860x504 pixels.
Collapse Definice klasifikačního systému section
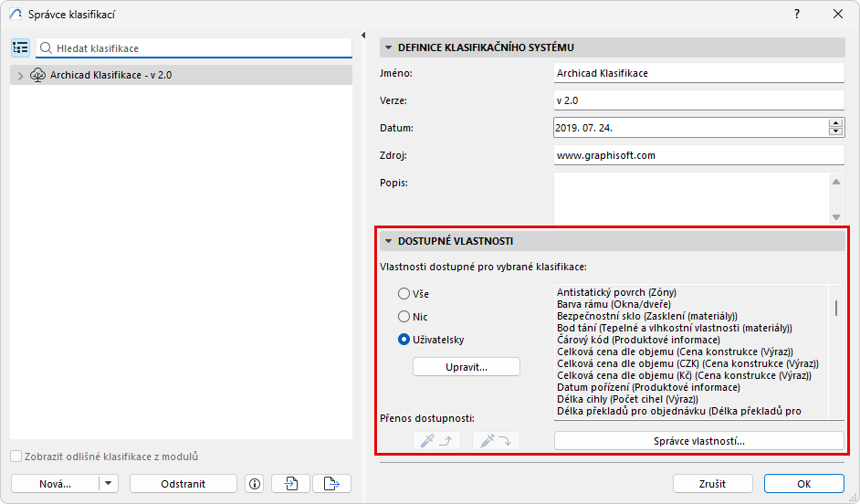click(388, 47)
